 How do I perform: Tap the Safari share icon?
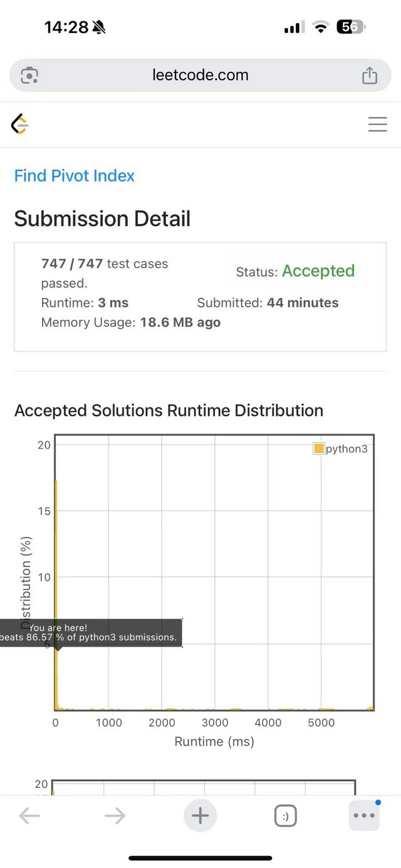coord(370,75)
